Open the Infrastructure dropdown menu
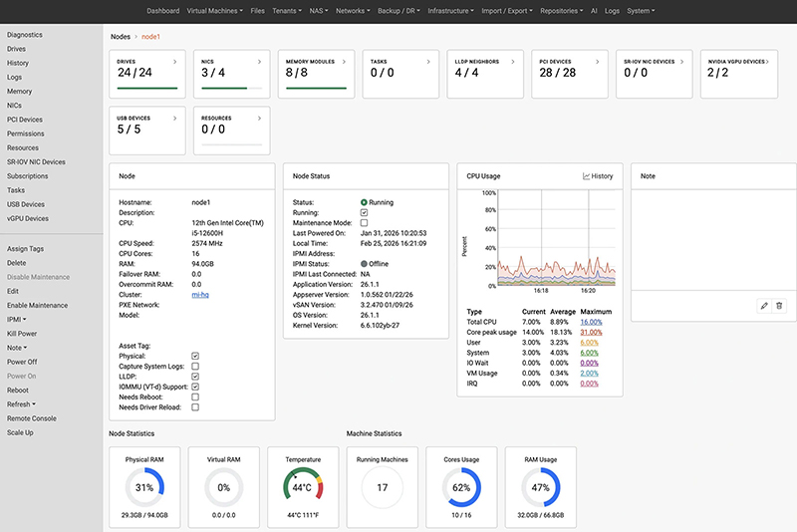This screenshot has width=797, height=532. [450, 11]
